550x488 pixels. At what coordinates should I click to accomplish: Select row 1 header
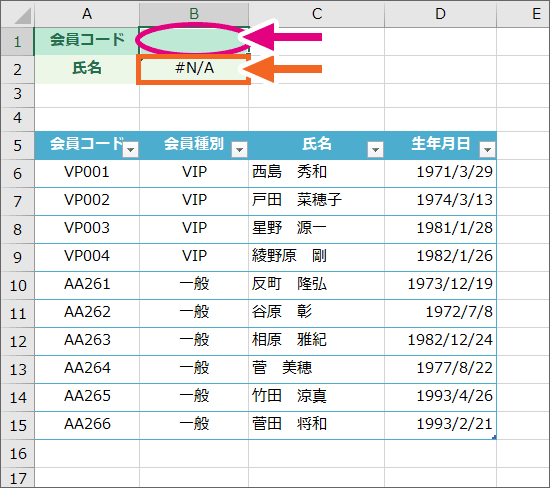(x=18, y=42)
